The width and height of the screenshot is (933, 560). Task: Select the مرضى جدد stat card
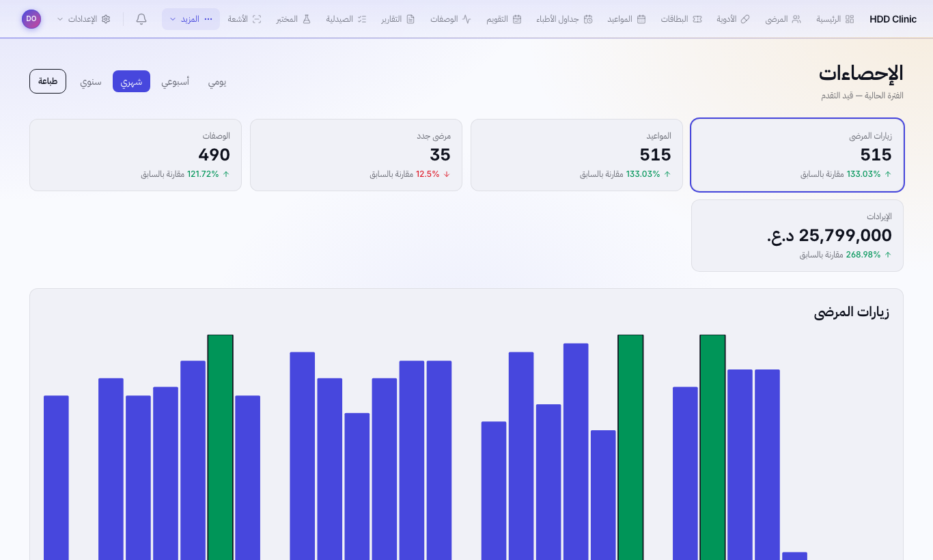[x=356, y=155]
